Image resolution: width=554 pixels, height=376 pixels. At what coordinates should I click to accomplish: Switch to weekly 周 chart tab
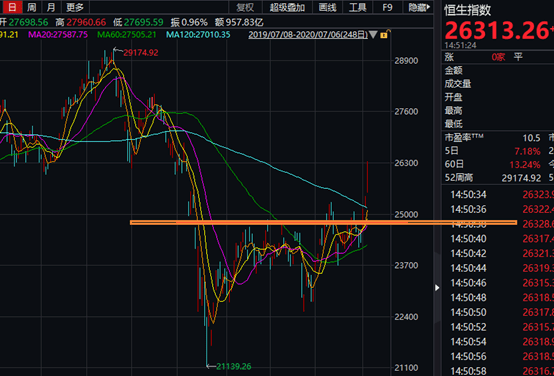(x=32, y=7)
